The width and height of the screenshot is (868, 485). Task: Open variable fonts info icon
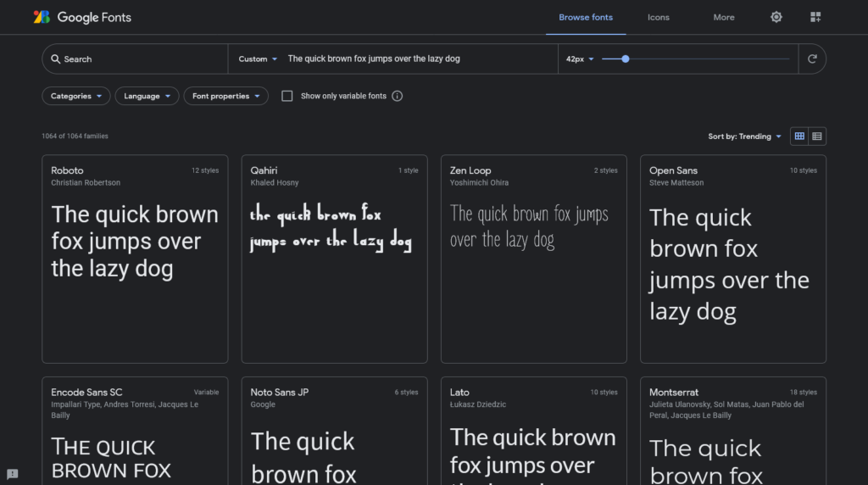[397, 96]
